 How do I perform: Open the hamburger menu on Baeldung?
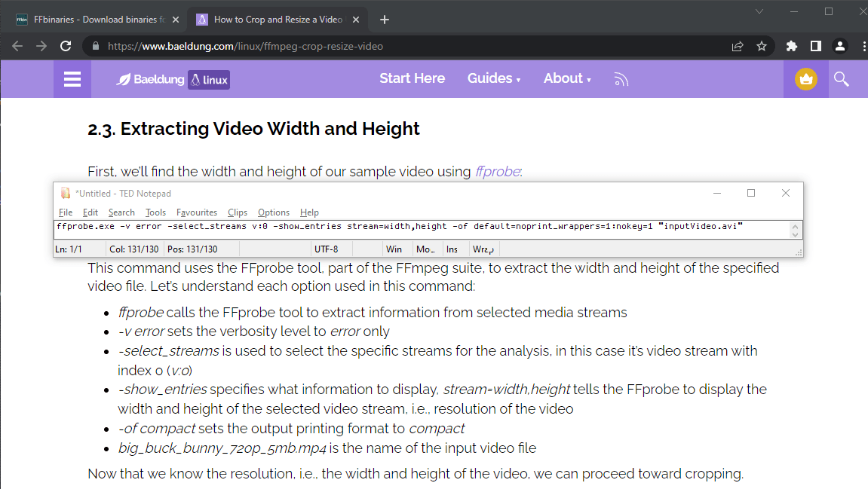click(x=72, y=79)
